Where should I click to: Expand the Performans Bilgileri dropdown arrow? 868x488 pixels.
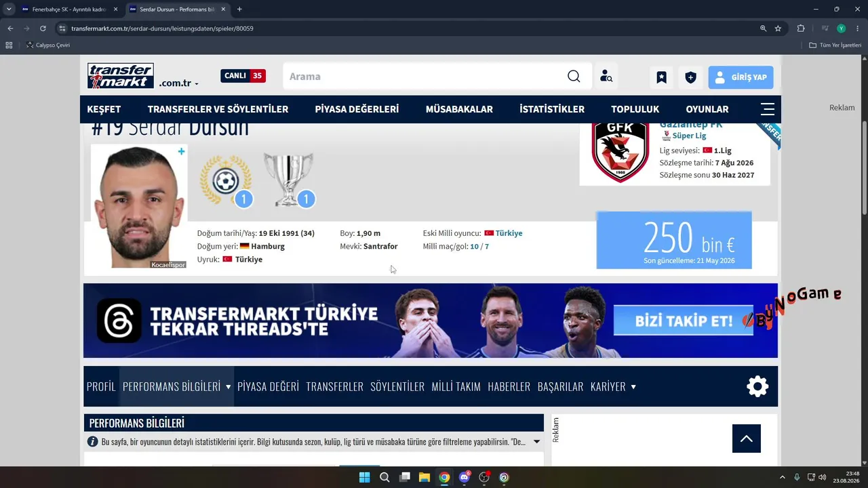point(228,387)
